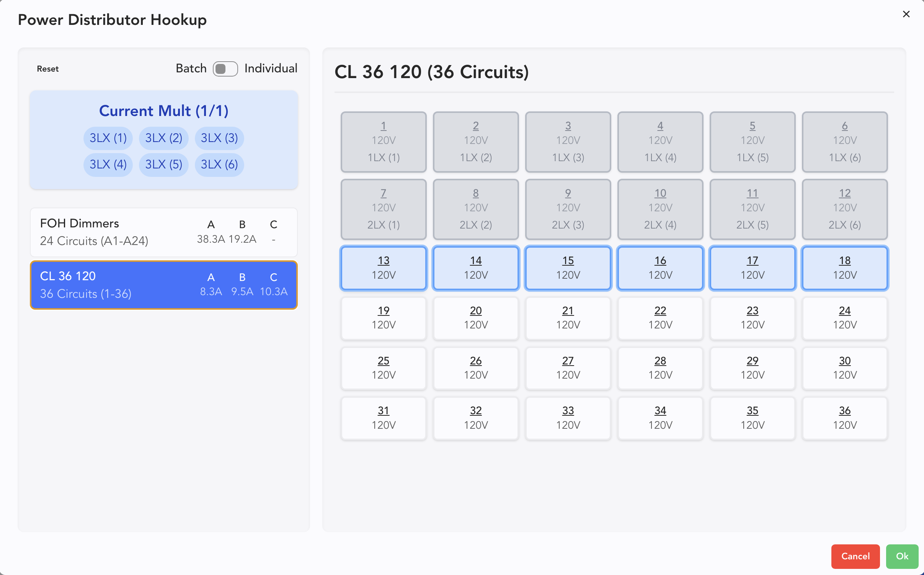Click circuit 18 highlighted tile
Image resolution: width=924 pixels, height=575 pixels.
(844, 268)
